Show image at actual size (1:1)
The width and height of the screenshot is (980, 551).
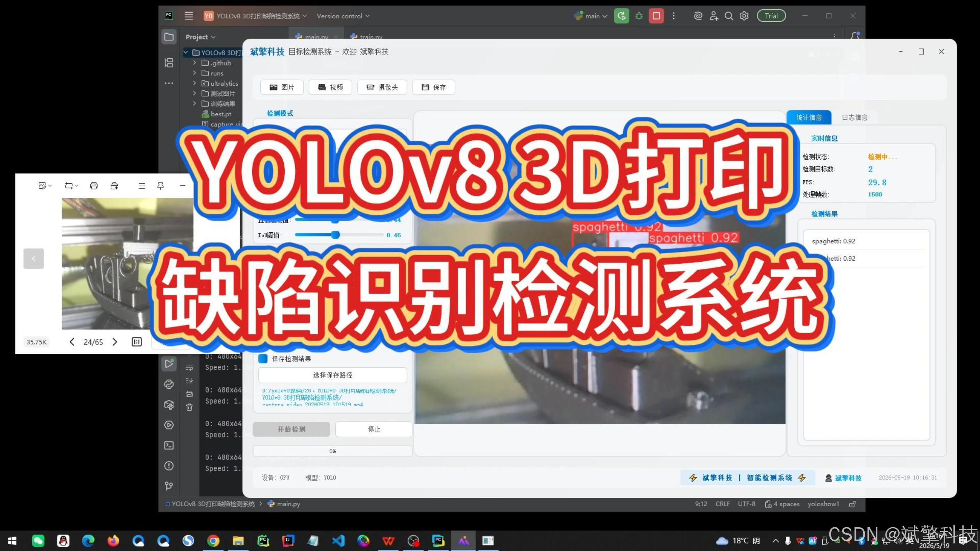[137, 342]
